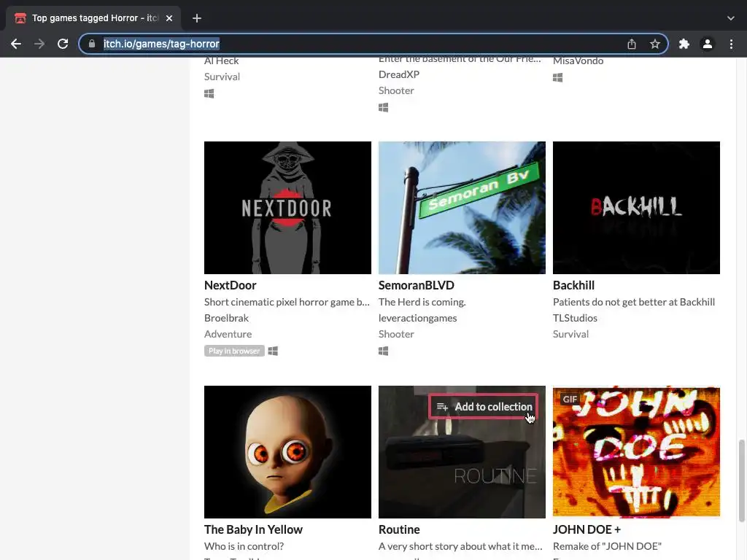Image resolution: width=747 pixels, height=560 pixels.
Task: Open the SemoranBLVD title link
Action: click(417, 285)
